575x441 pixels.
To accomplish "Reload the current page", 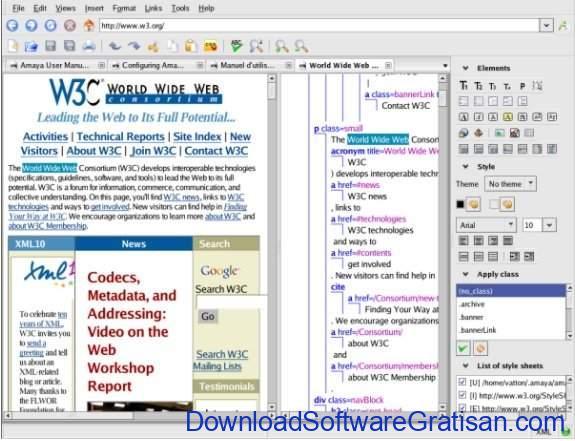I will [x=51, y=25].
